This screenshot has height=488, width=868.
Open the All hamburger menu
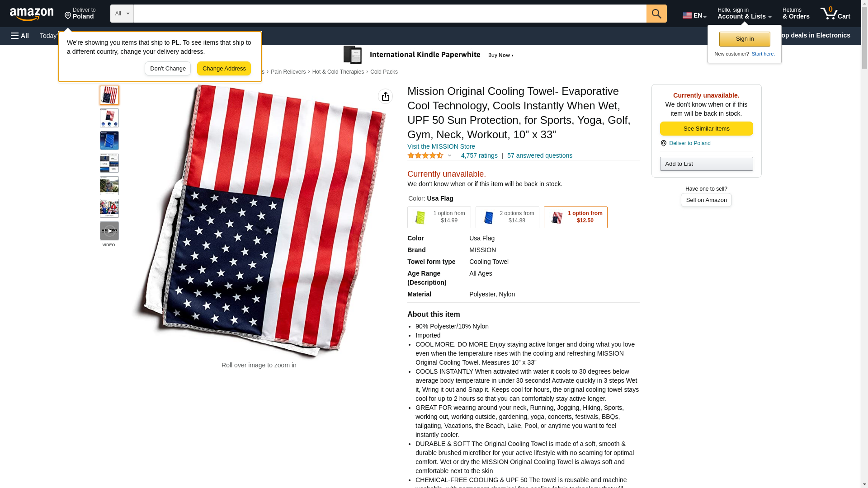pyautogui.click(x=20, y=36)
